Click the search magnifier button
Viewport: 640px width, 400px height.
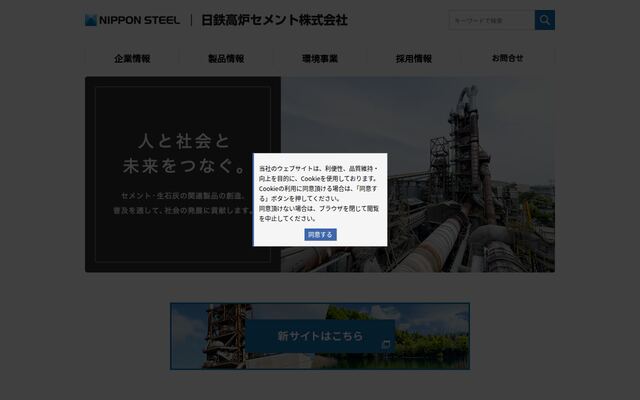[544, 20]
